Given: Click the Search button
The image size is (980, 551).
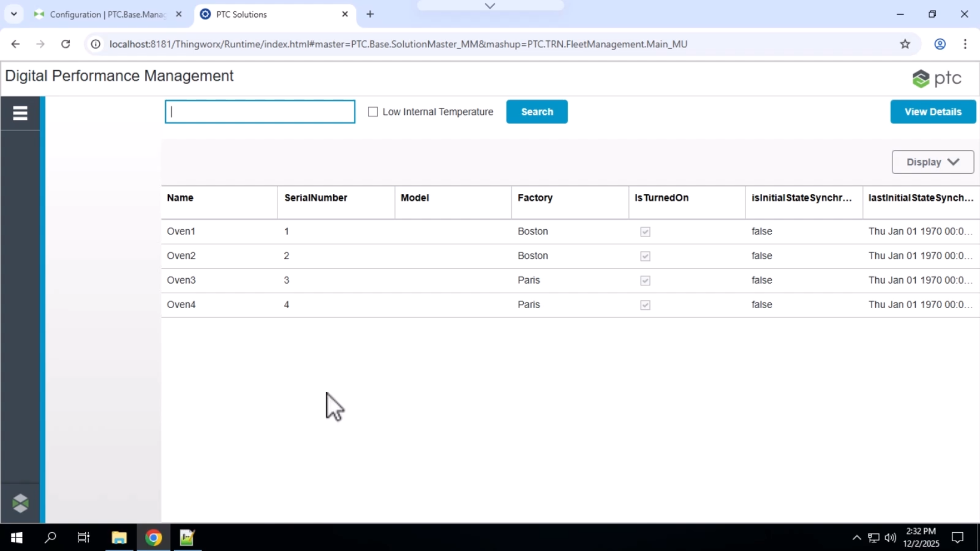Looking at the screenshot, I should (x=536, y=112).
